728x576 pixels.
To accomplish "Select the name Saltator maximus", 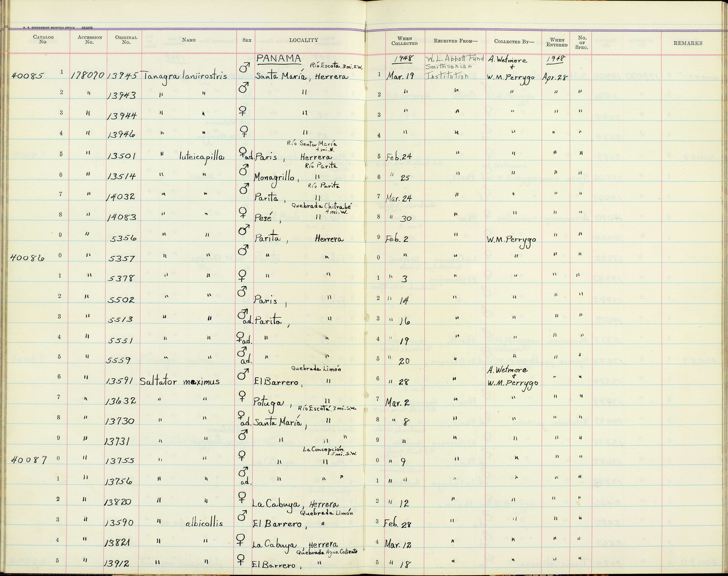I will (x=180, y=381).
